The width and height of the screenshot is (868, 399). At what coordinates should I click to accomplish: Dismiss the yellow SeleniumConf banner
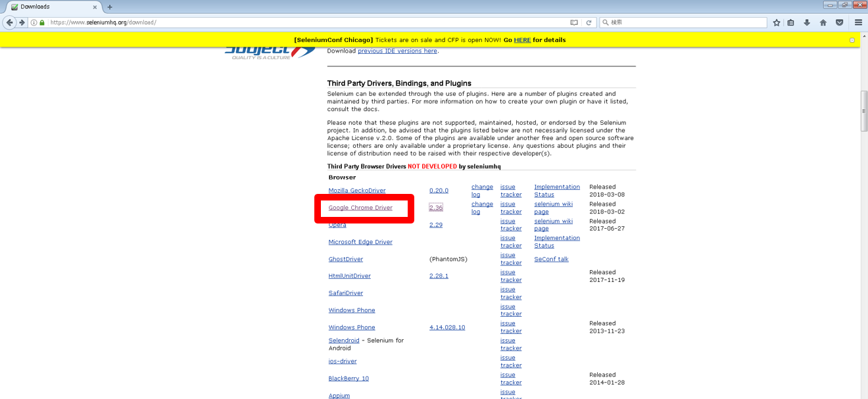coord(852,40)
